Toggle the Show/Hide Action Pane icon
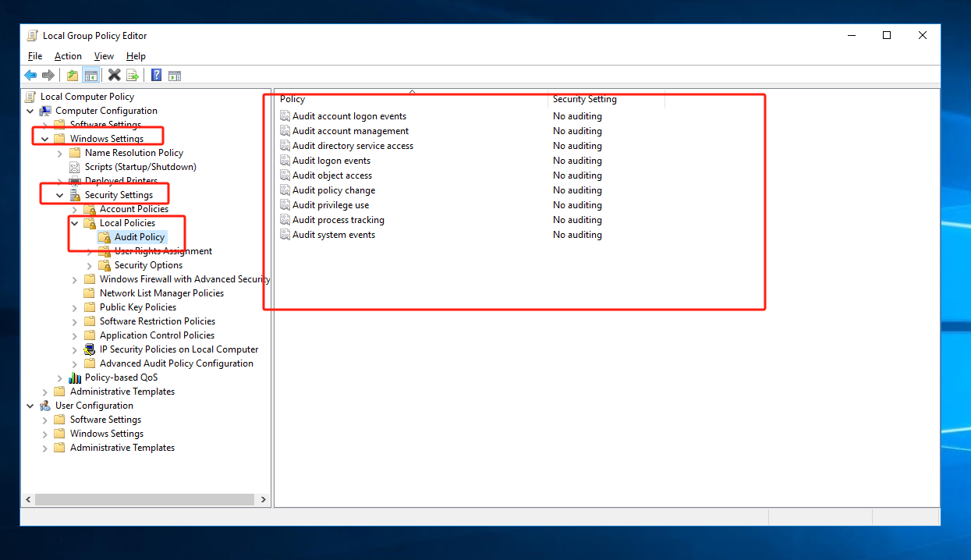 pos(175,76)
